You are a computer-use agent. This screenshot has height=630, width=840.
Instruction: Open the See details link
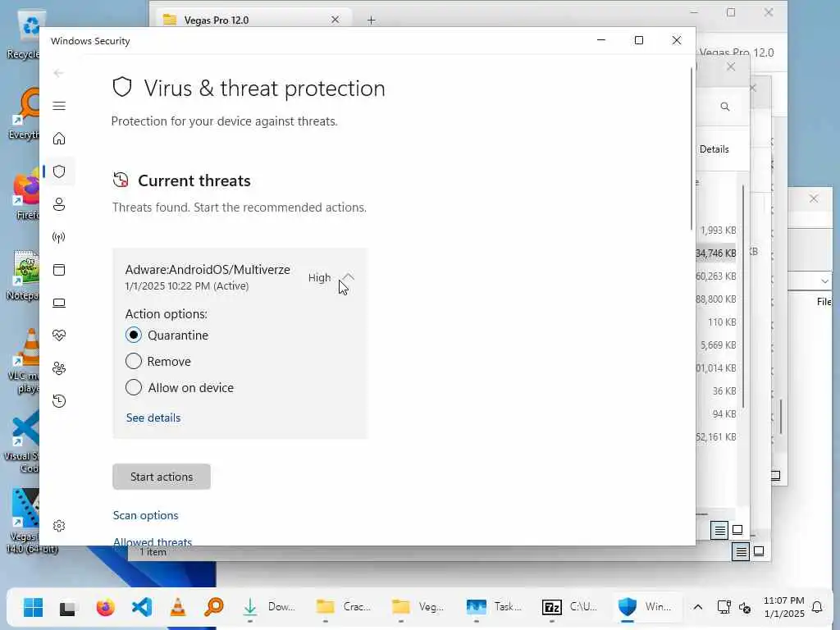pos(153,418)
